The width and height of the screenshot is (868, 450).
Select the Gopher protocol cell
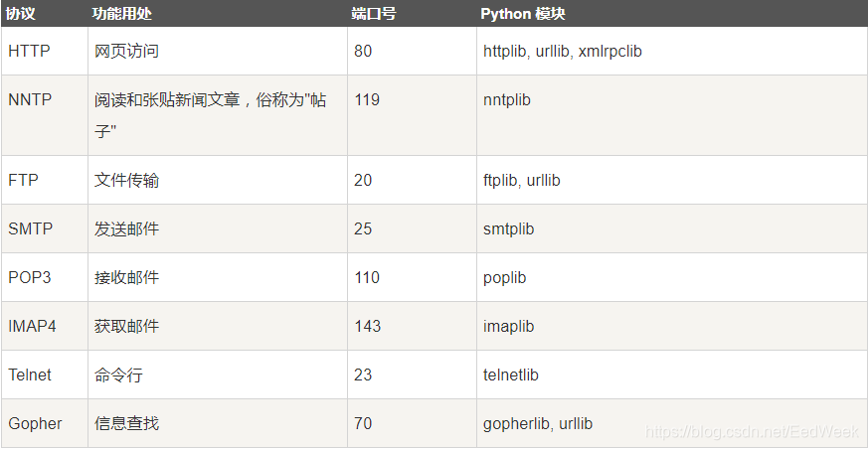(x=45, y=423)
